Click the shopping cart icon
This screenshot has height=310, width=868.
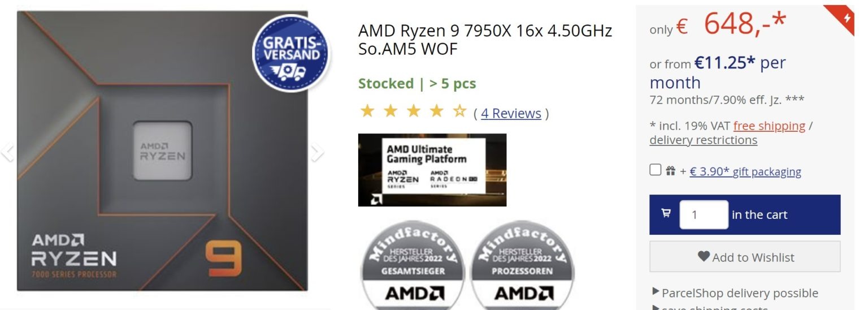[x=666, y=214]
